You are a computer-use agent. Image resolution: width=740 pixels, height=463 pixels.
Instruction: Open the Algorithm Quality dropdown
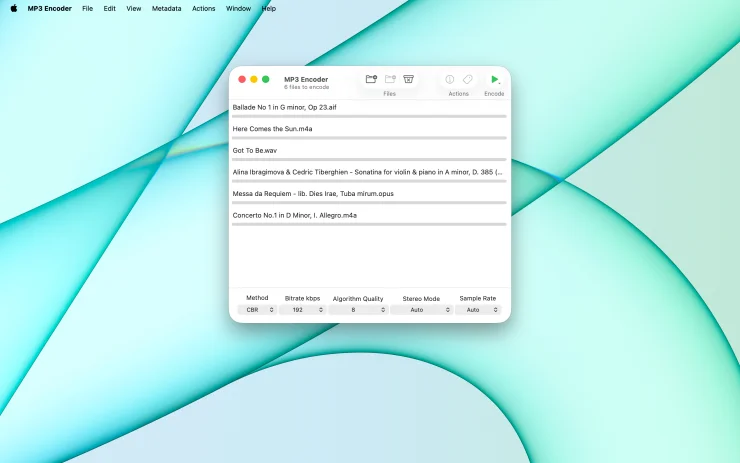(x=358, y=310)
